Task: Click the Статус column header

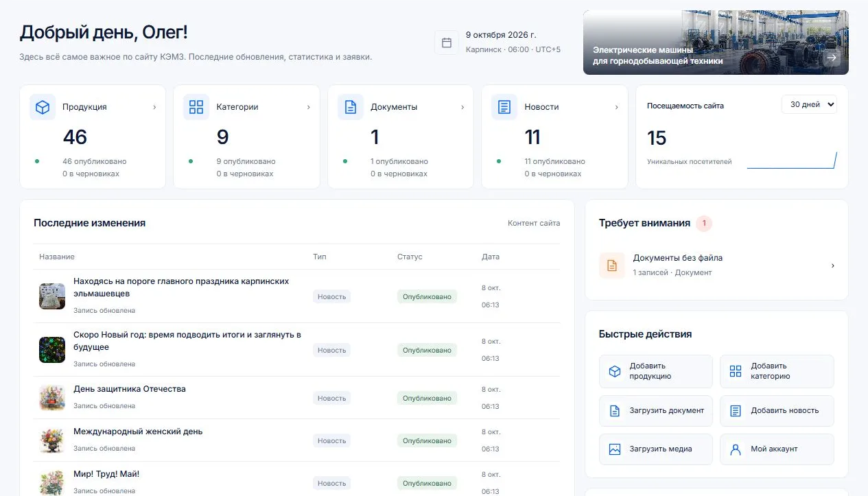Action: point(410,257)
